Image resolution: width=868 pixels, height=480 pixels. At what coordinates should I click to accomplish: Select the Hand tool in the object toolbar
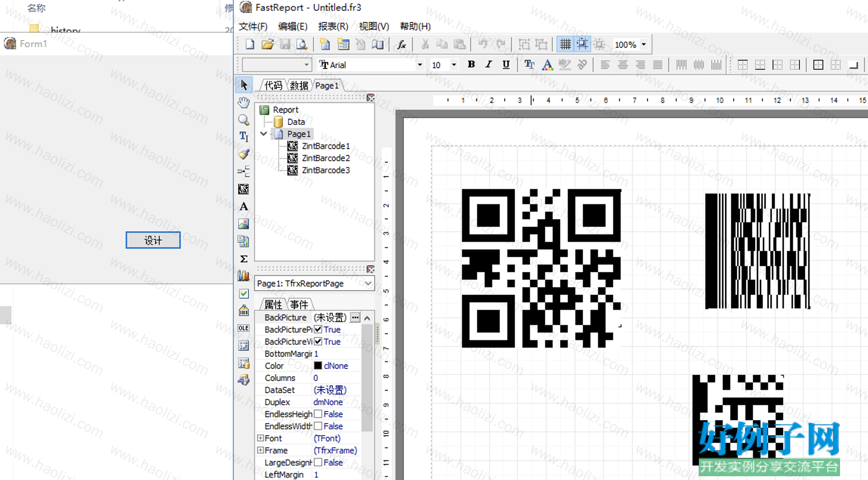pos(244,102)
